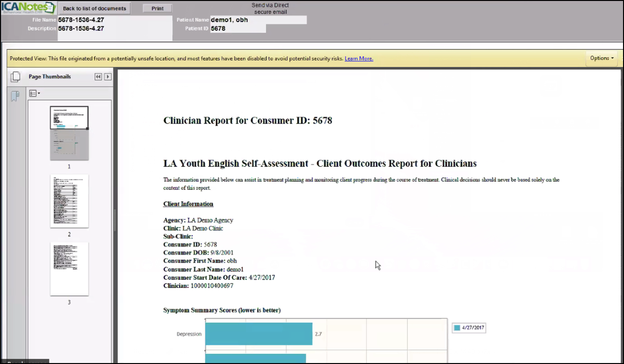This screenshot has height=364, width=624.
Task: Open the Page Thumbnails panel icon
Action: [x=15, y=77]
